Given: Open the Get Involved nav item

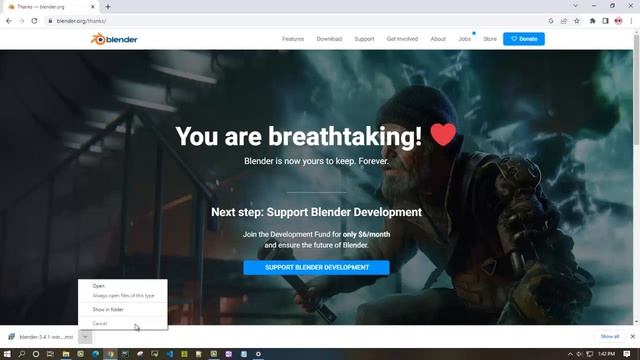Looking at the screenshot, I should [402, 39].
